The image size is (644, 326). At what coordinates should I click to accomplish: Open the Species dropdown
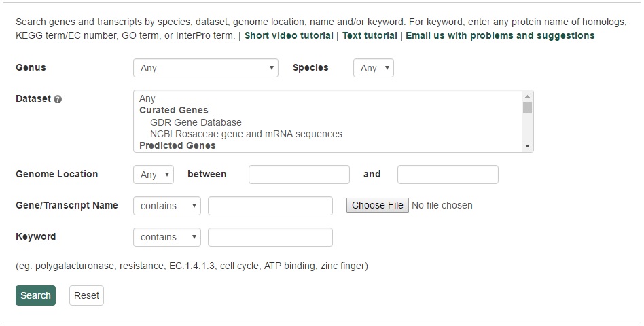point(374,68)
